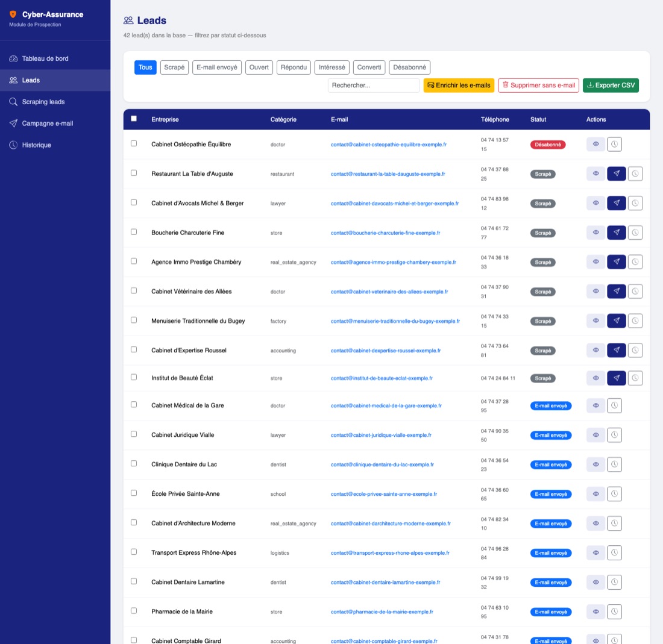
Task: Tick the select-all checkbox in table header
Action: [134, 119]
